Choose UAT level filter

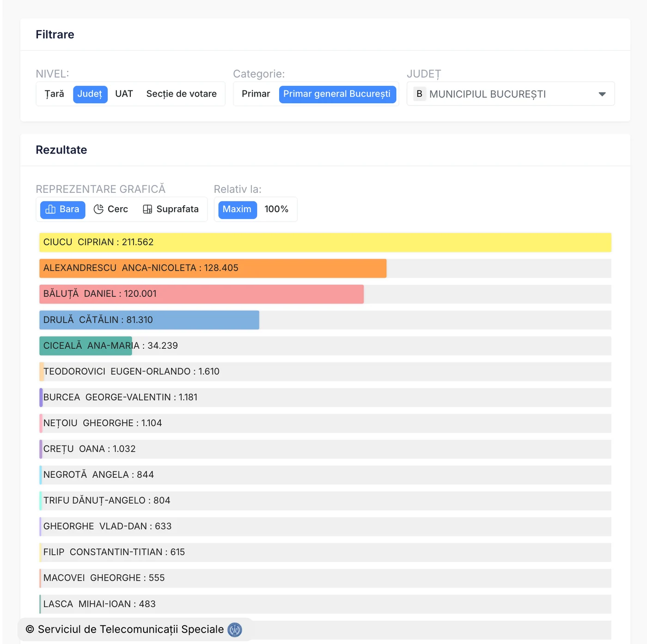(x=124, y=94)
